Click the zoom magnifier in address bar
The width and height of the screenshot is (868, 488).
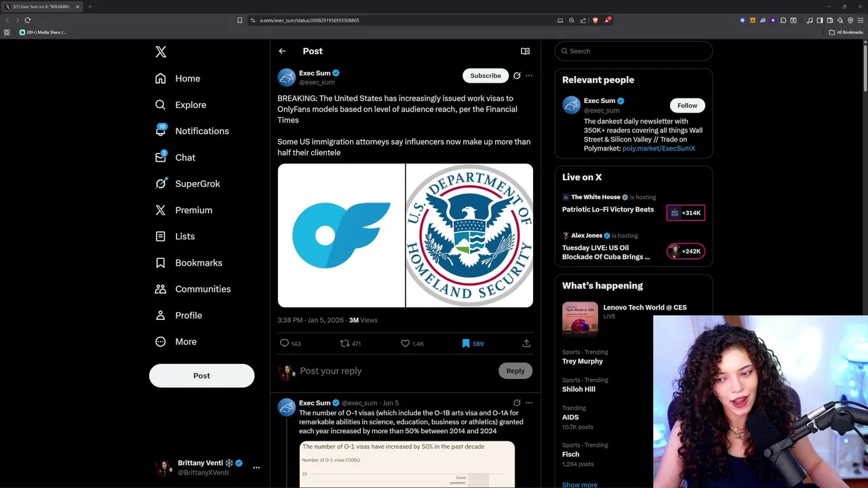point(572,20)
